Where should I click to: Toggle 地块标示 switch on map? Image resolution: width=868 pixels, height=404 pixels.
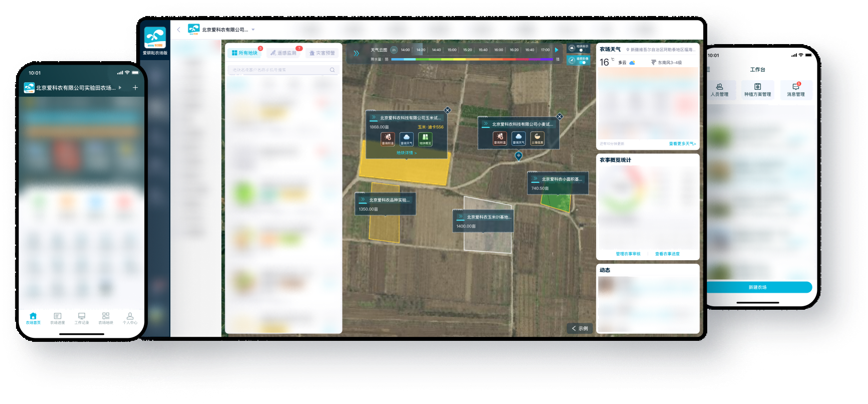(581, 50)
